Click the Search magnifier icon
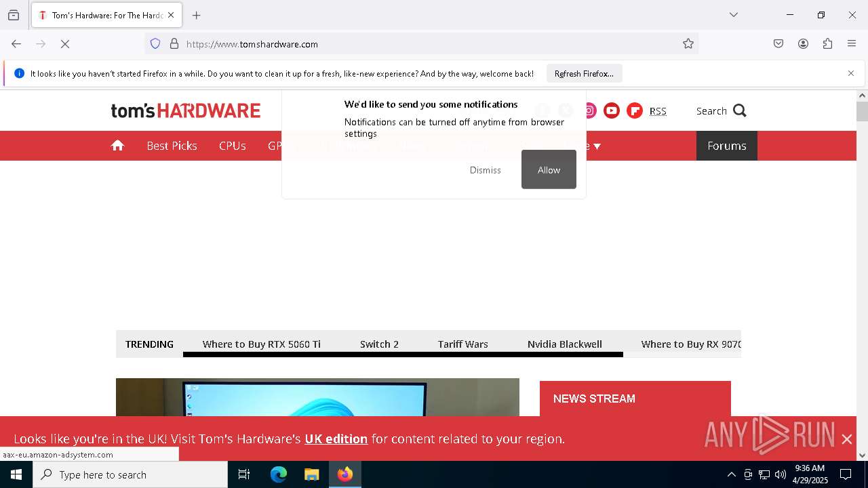 click(x=740, y=110)
